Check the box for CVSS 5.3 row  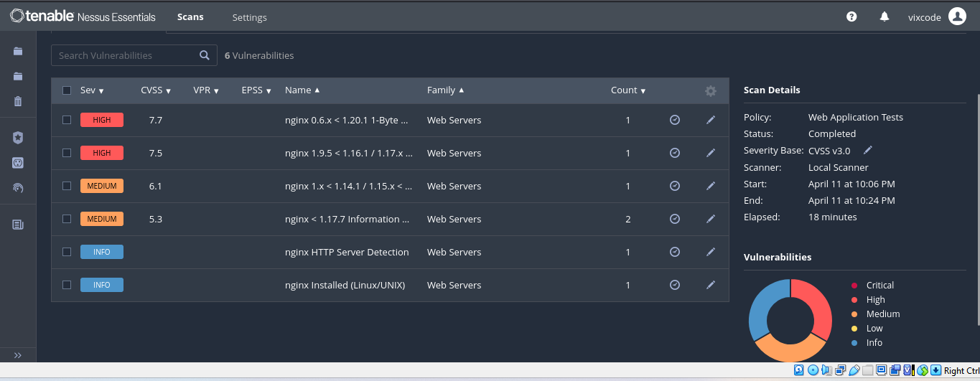[x=67, y=219]
